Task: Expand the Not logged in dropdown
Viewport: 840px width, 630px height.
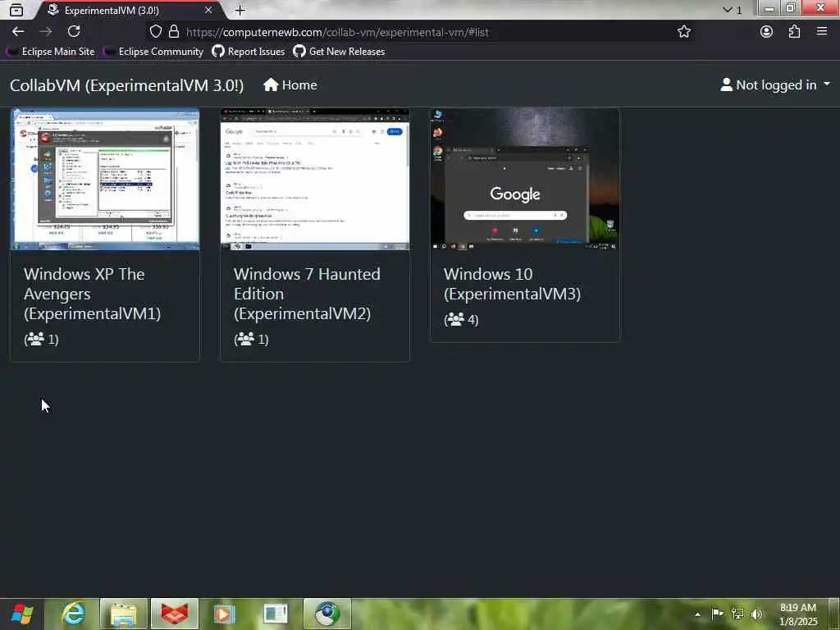Action: (775, 85)
